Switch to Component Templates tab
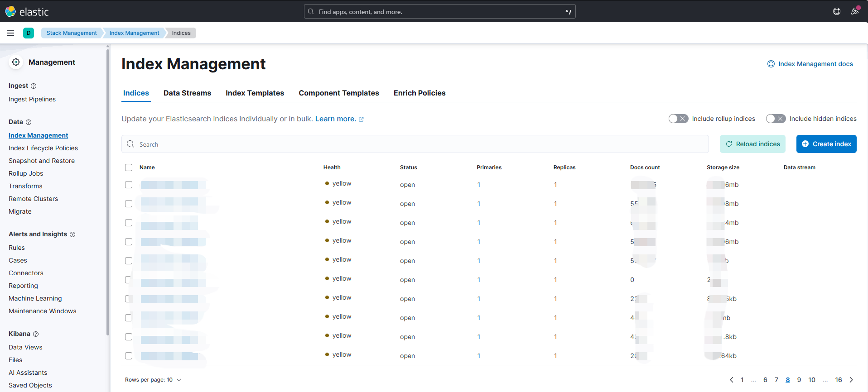 339,93
